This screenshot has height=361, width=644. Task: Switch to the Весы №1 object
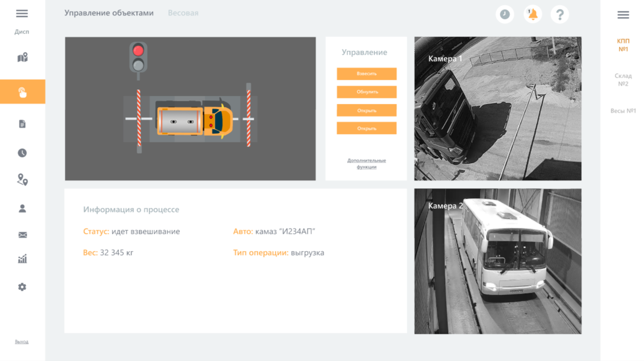click(623, 111)
